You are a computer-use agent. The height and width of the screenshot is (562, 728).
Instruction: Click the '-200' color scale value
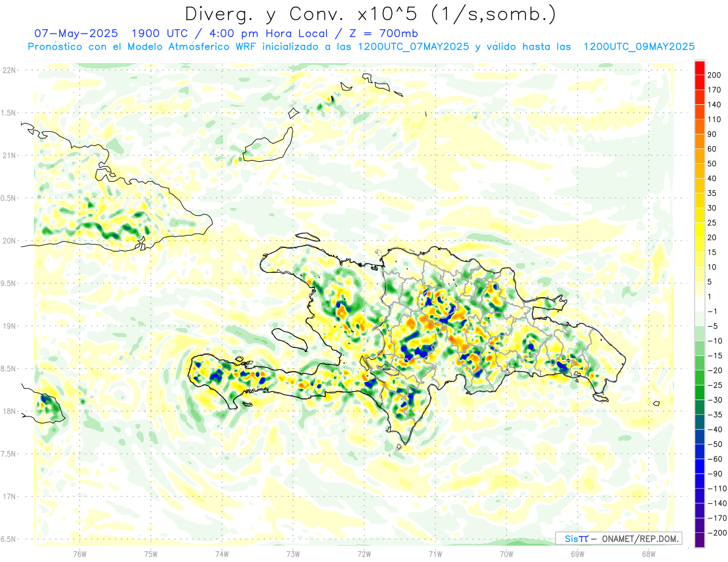pyautogui.click(x=716, y=533)
